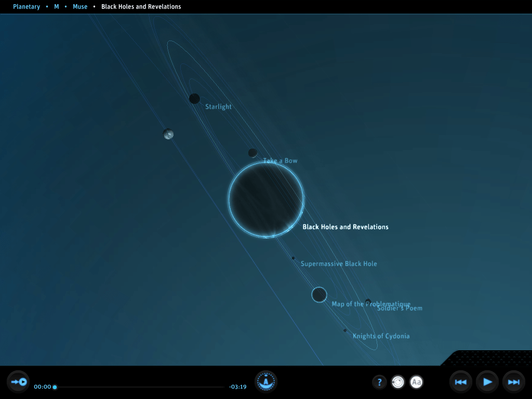This screenshot has height=399, width=532.
Task: Go to Planetary in the breadcrumb
Action: click(x=26, y=6)
